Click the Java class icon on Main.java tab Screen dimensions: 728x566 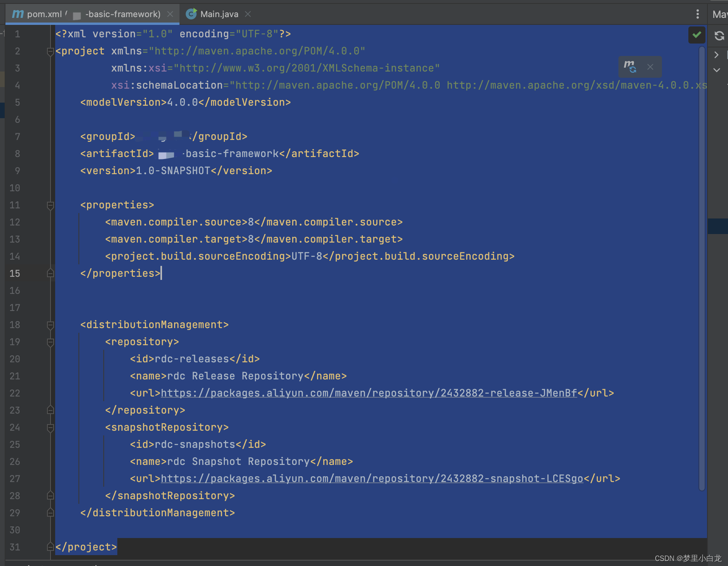(191, 14)
